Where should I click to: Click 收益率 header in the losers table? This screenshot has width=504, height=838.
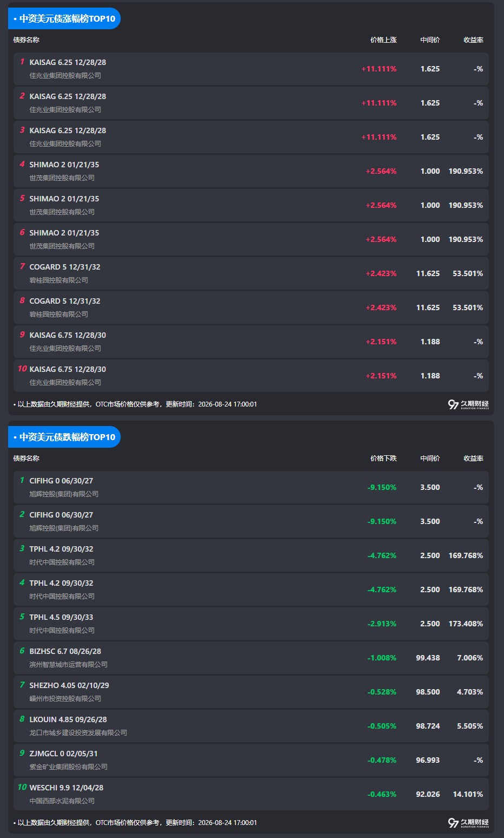click(473, 459)
